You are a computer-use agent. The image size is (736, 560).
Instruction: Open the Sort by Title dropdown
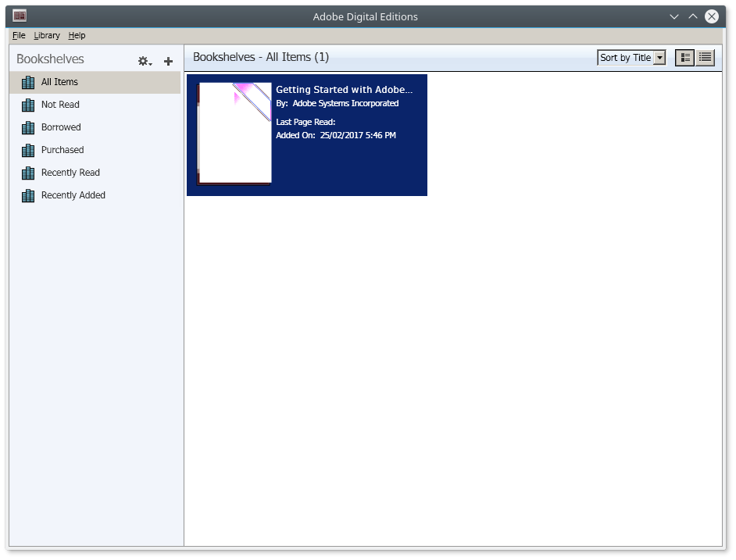pyautogui.click(x=625, y=58)
